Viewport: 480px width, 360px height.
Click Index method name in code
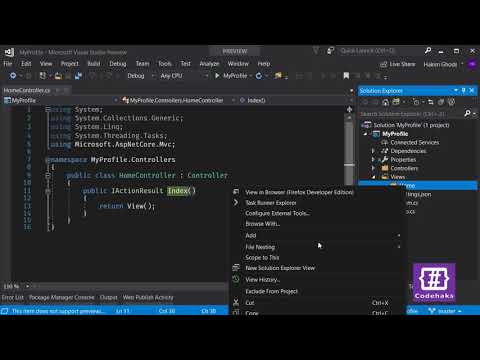pos(178,191)
